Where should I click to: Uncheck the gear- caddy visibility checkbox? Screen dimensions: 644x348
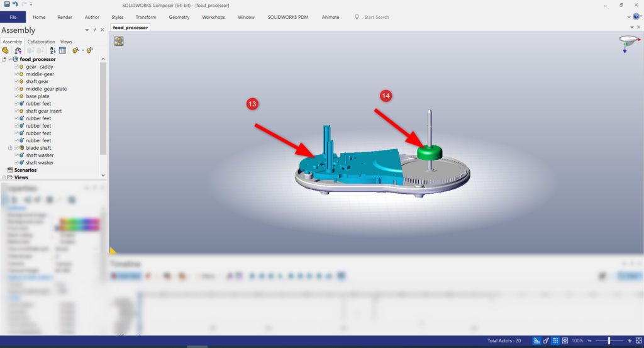point(16,67)
